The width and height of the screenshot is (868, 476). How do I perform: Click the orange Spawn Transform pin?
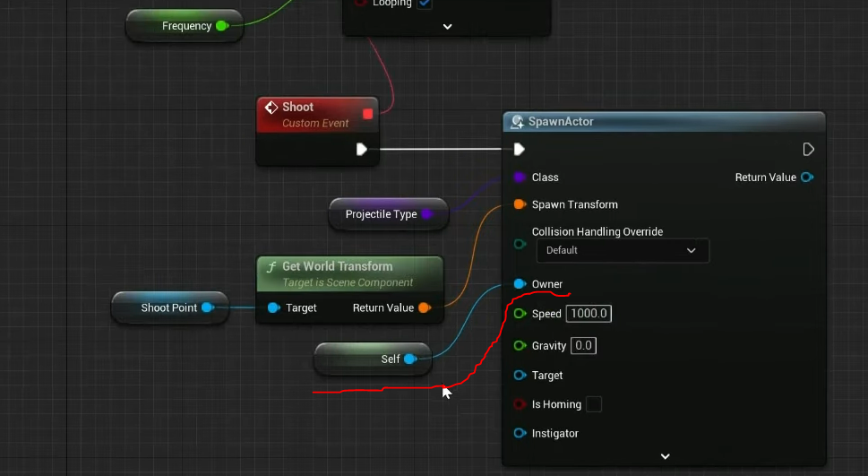tap(520, 204)
